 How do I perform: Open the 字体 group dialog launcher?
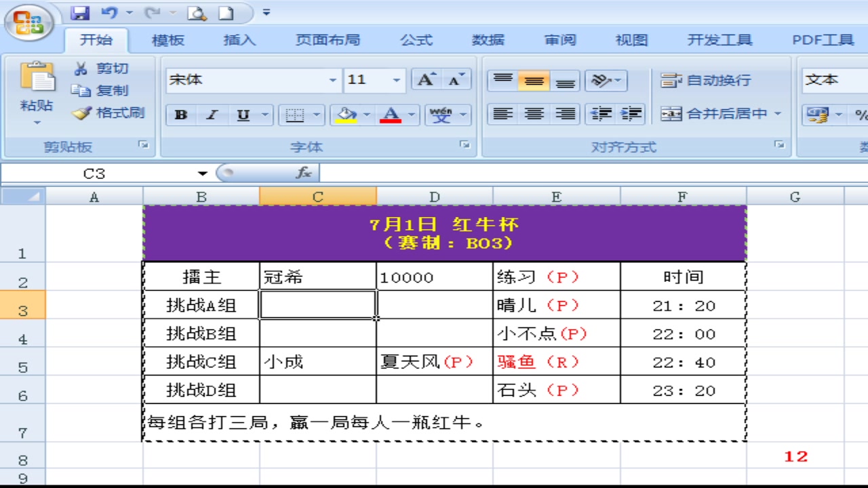click(x=465, y=144)
